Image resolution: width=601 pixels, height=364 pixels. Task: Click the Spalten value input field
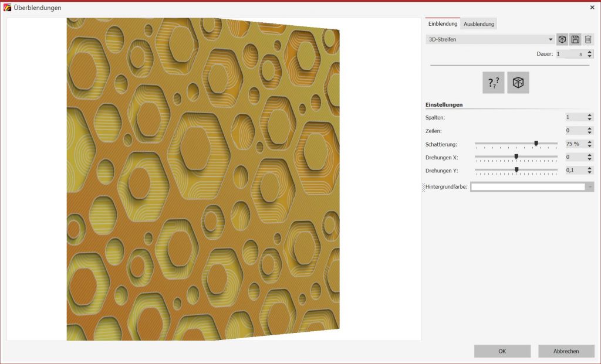pos(575,117)
